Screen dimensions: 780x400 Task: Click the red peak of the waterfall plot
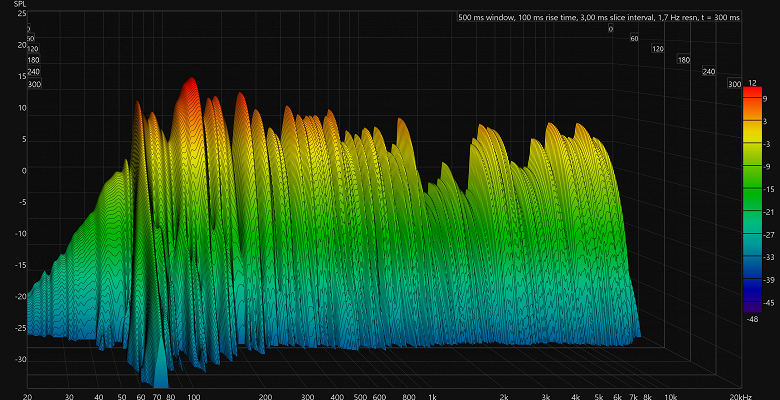189,83
